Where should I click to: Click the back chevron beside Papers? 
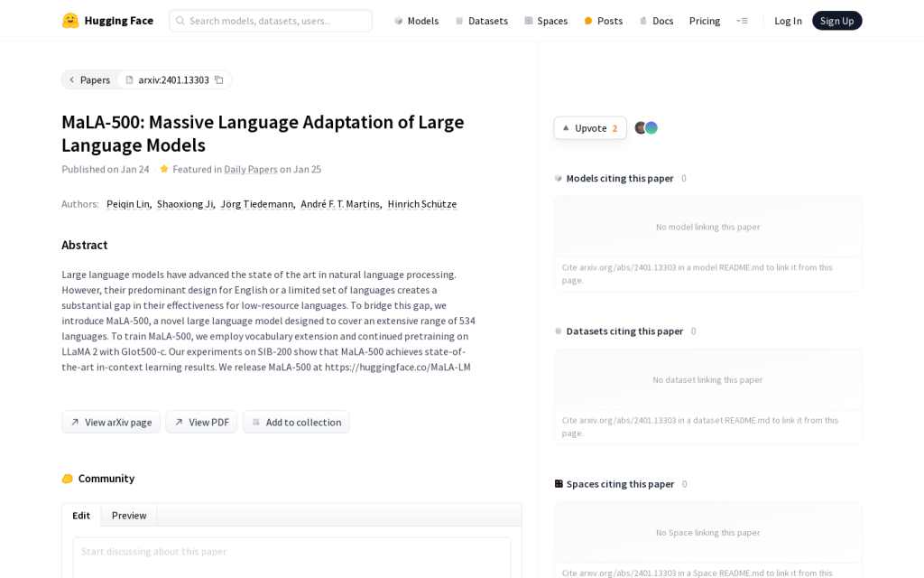pos(72,79)
